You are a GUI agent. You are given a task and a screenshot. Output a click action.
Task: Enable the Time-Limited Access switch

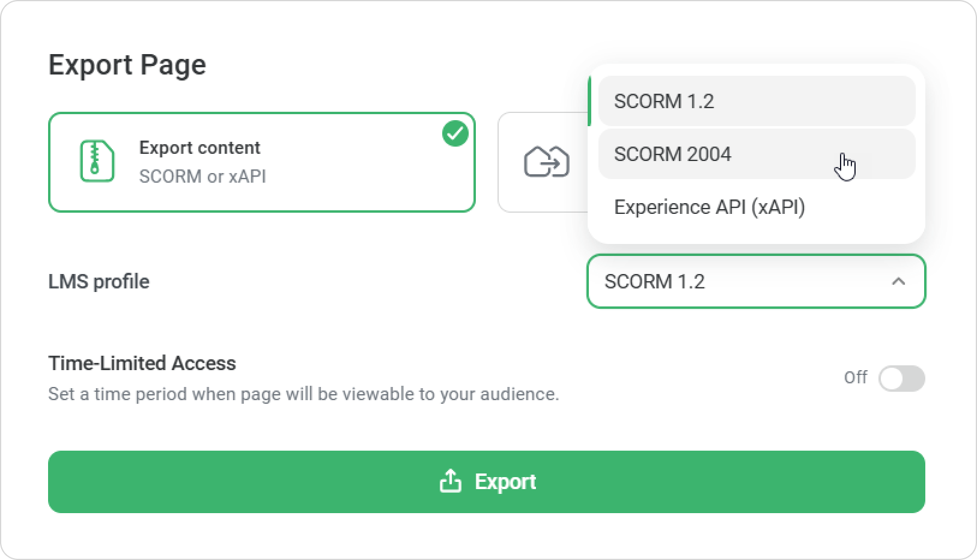coord(901,379)
